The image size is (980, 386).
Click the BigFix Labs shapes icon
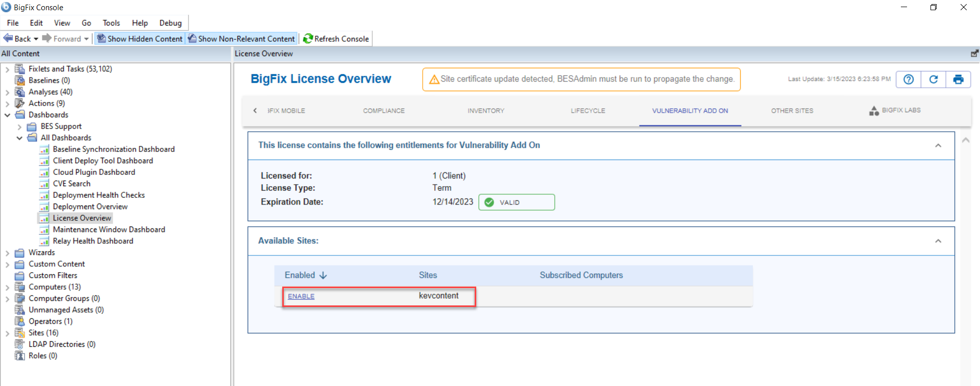pyautogui.click(x=874, y=111)
